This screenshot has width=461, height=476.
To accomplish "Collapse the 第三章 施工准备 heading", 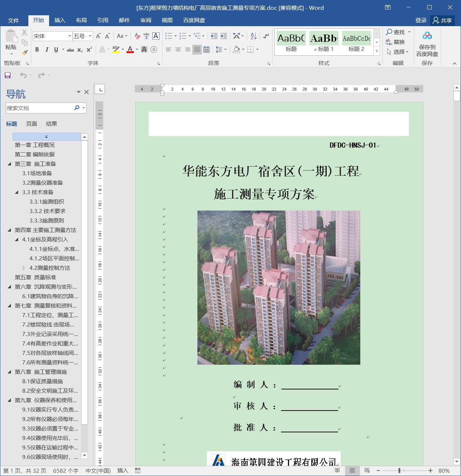I will 9,164.
